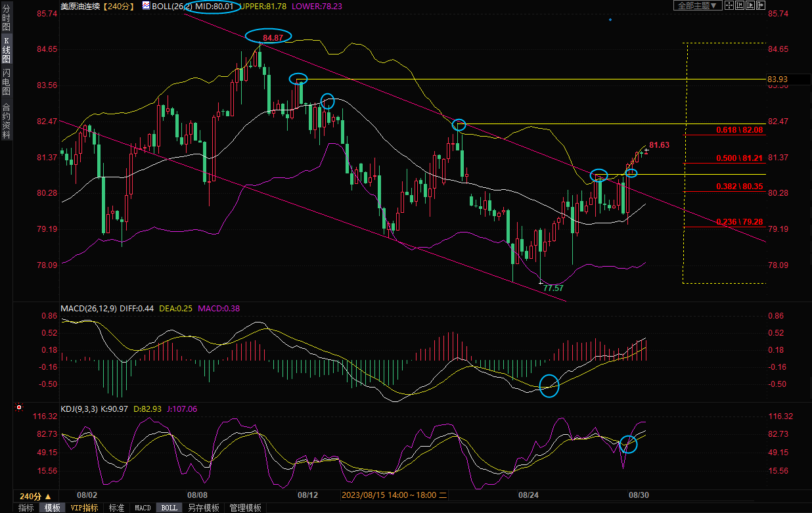This screenshot has height=513, width=812.
Task: Open 管理模板 template manager
Action: [x=245, y=508]
